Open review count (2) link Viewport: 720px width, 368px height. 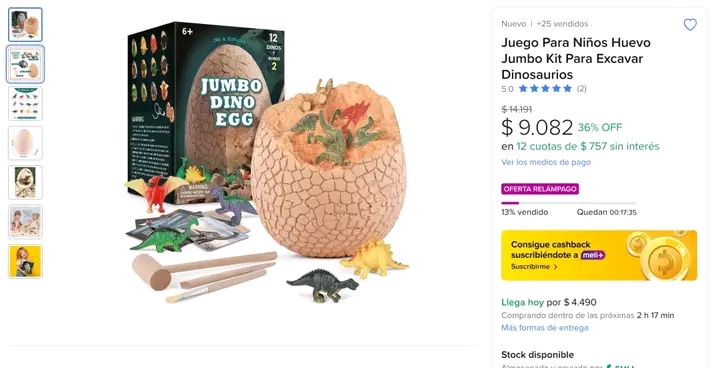point(581,89)
